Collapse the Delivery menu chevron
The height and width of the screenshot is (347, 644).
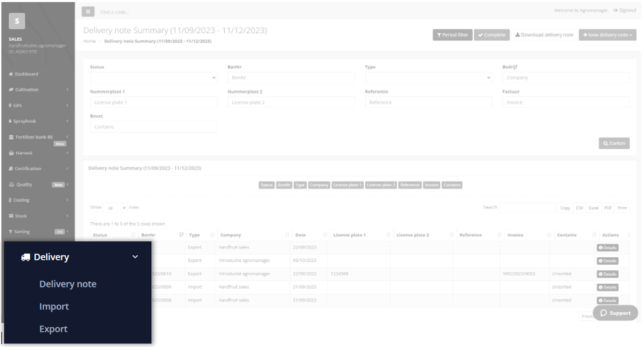tap(135, 257)
